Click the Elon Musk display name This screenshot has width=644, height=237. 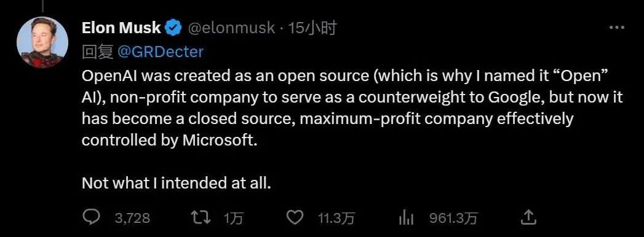(x=122, y=28)
